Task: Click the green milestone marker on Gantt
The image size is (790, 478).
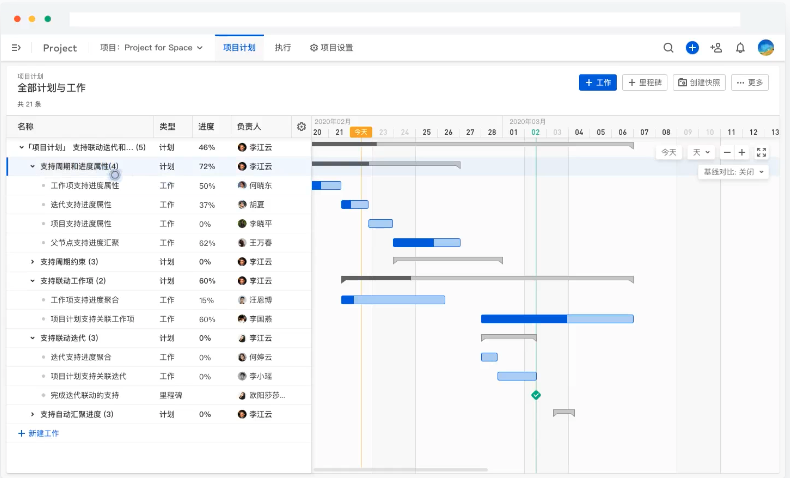Action: pos(536,395)
